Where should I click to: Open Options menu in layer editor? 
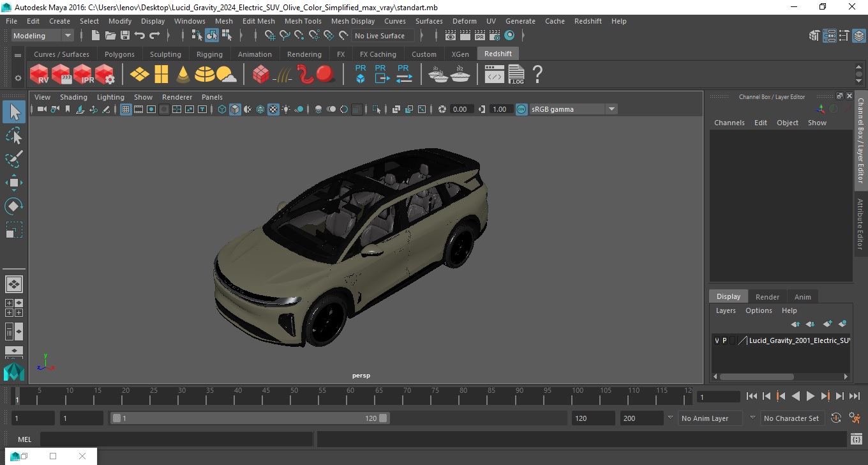click(759, 310)
